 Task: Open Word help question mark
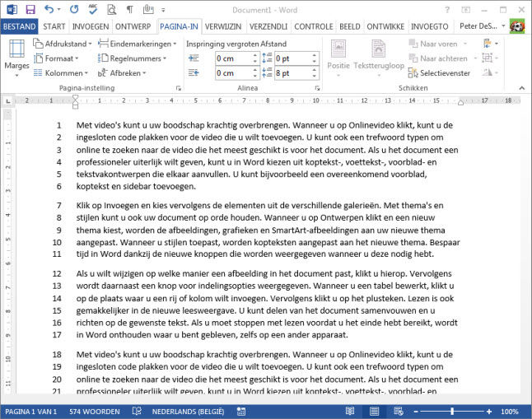(x=447, y=10)
